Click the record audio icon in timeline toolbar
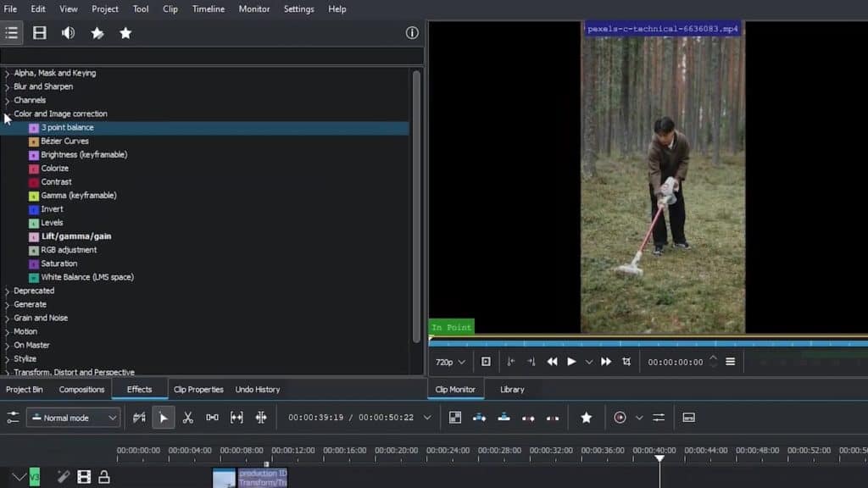The image size is (868, 488). pos(619,417)
